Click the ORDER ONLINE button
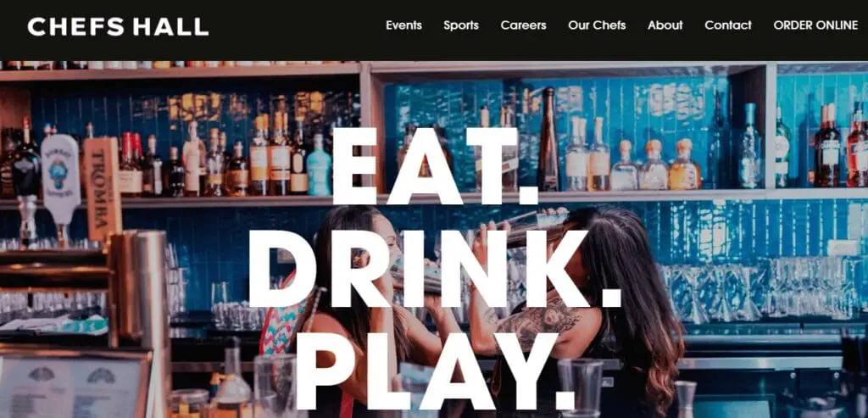The width and height of the screenshot is (868, 418). [x=815, y=25]
